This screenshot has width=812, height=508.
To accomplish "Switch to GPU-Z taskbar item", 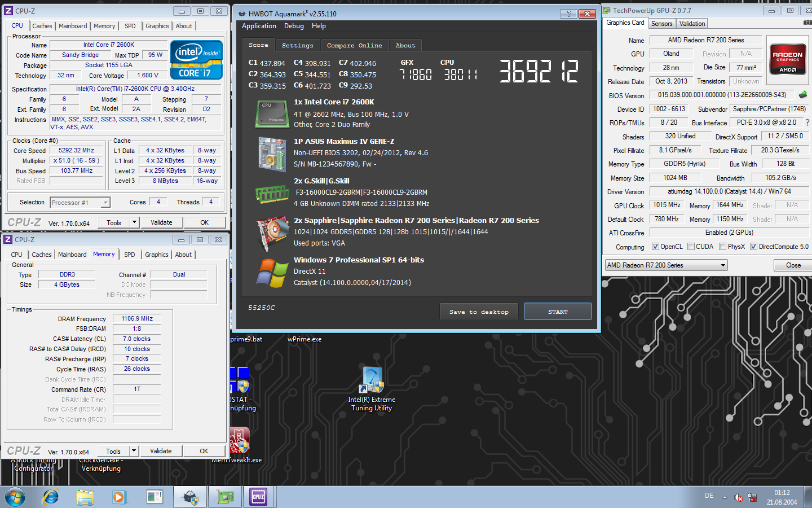I will (x=225, y=497).
